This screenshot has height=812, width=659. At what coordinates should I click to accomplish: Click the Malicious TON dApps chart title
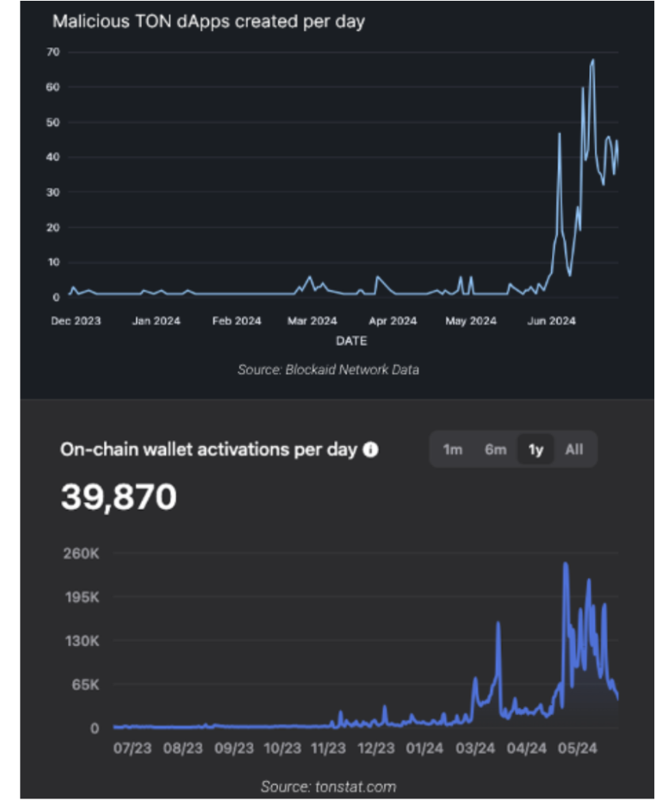[x=209, y=21]
